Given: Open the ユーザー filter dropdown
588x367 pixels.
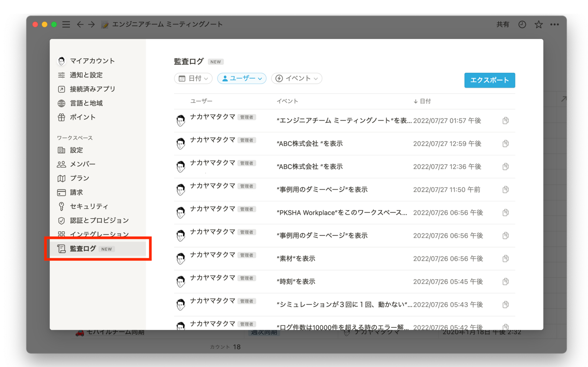Looking at the screenshot, I should pyautogui.click(x=241, y=78).
